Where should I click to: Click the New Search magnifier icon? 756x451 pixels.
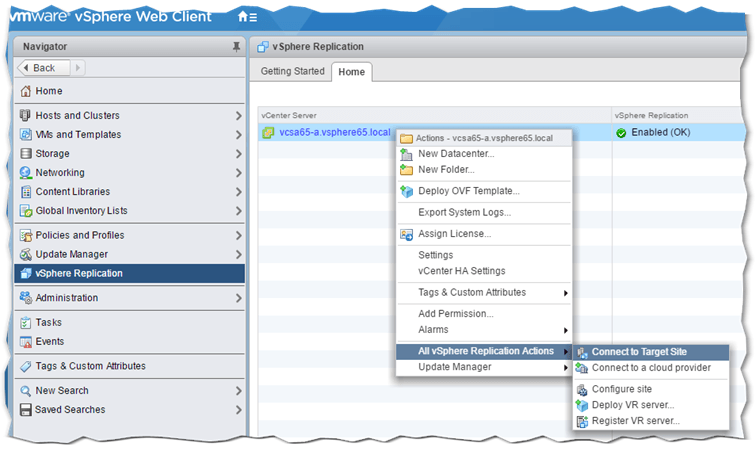[x=26, y=391]
